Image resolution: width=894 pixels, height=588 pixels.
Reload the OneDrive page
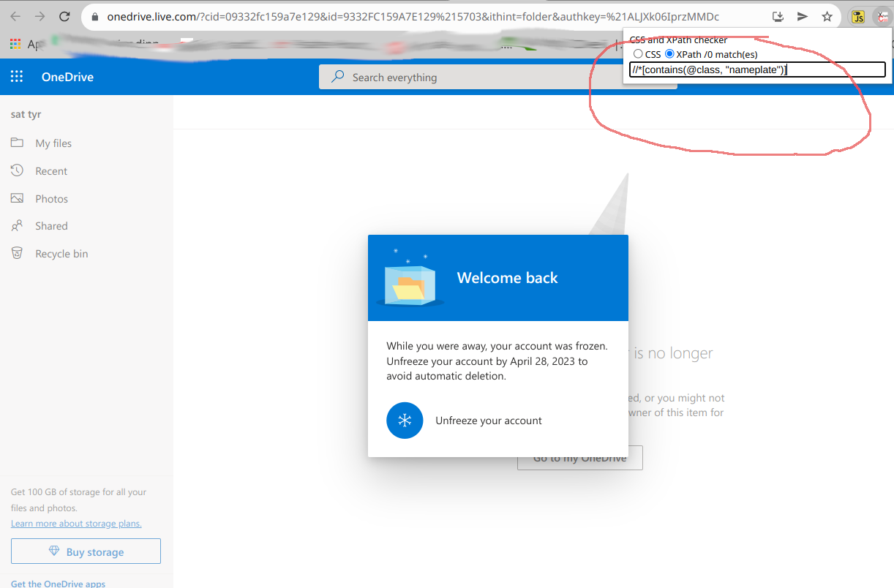[x=64, y=16]
